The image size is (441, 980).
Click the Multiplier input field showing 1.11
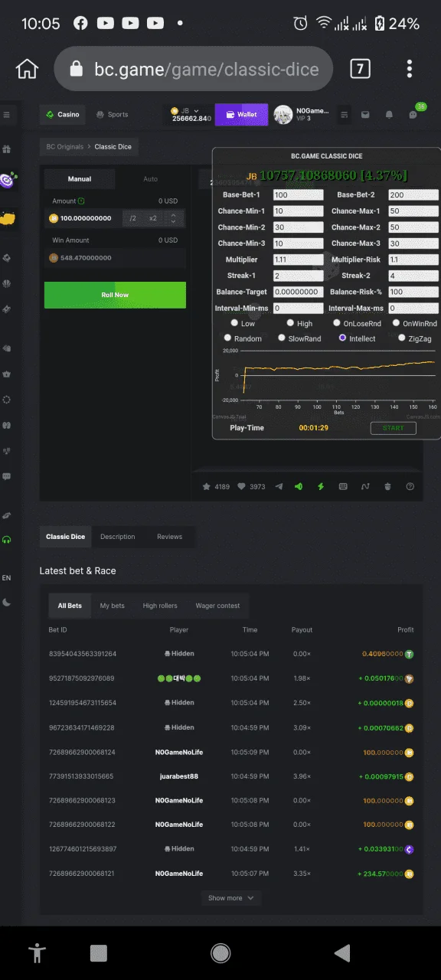[299, 260]
